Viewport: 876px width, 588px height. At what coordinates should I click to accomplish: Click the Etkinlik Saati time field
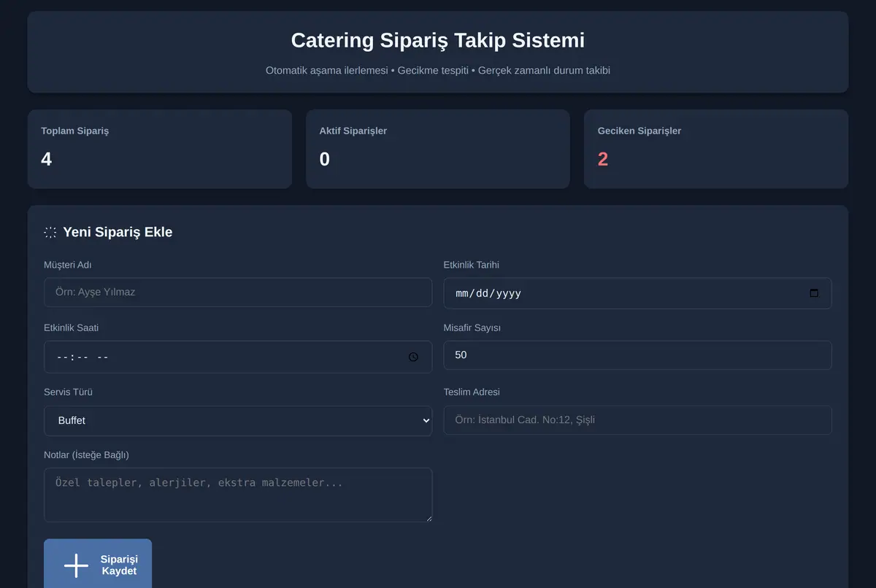(238, 357)
